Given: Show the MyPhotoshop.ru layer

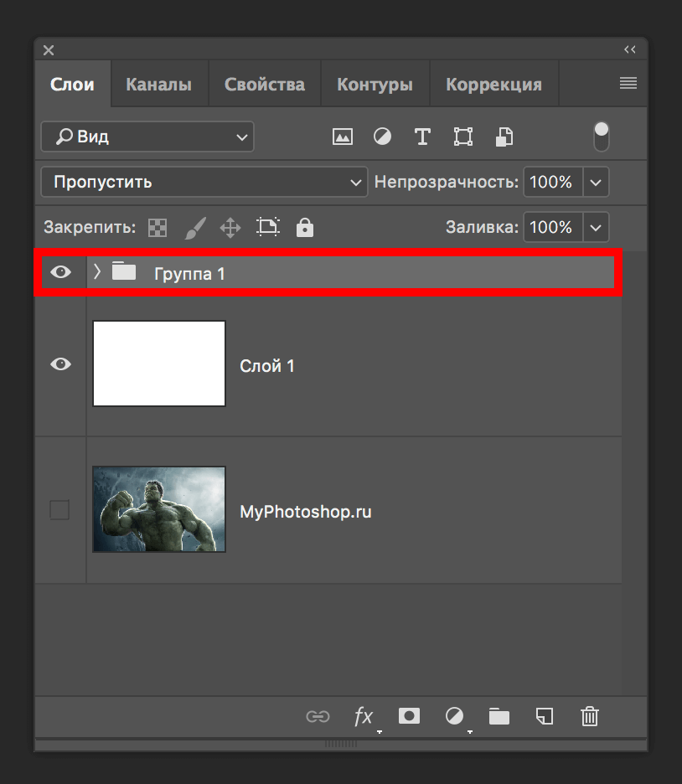Looking at the screenshot, I should point(59,509).
